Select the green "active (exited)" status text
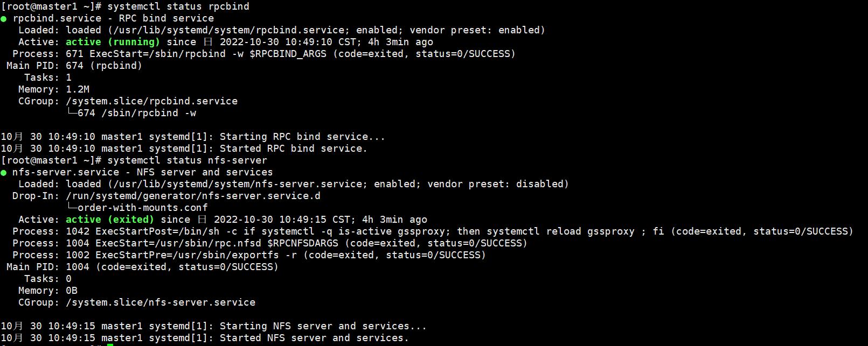Viewport: 868px width, 346px height. (110, 220)
